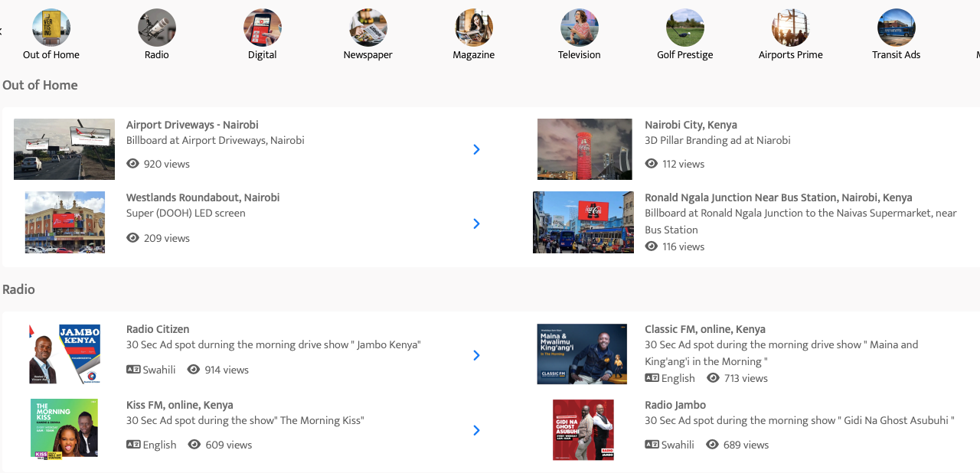
Task: Click the eye icon beside 689 views
Action: pos(712,445)
